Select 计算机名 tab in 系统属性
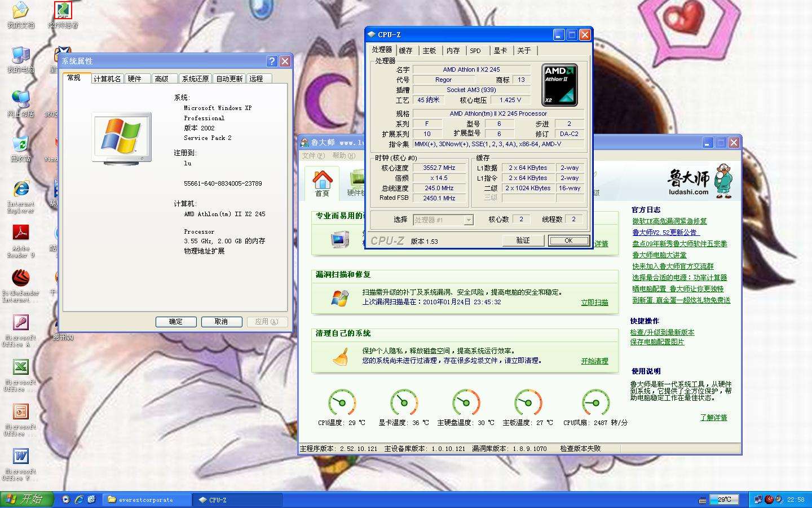The width and height of the screenshot is (812, 508). pos(107,79)
